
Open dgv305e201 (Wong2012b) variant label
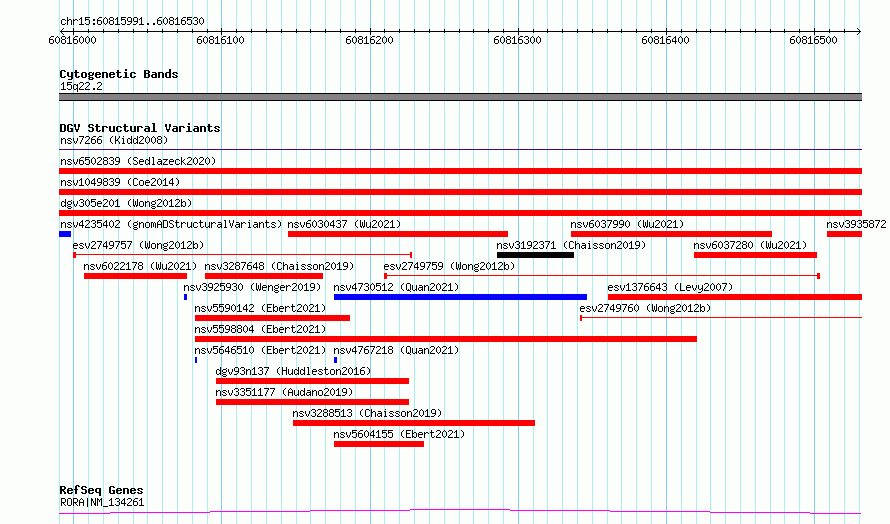126,203
